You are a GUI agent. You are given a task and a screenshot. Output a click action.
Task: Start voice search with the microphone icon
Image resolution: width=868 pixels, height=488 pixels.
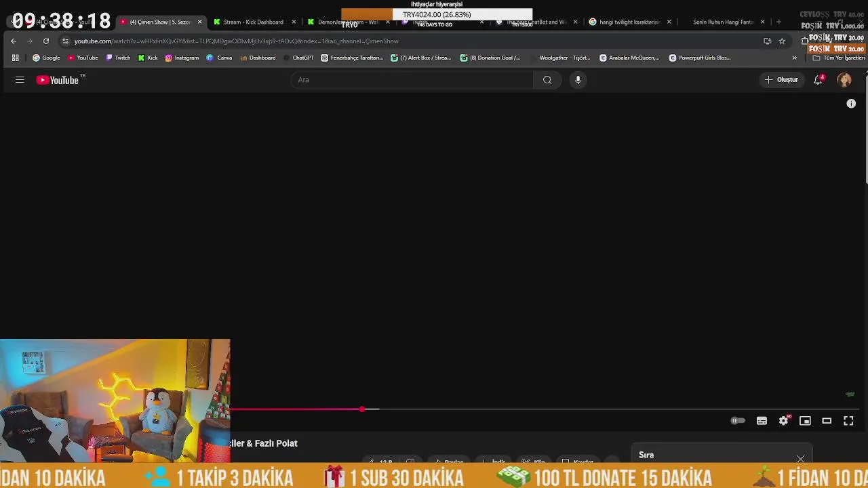578,80
